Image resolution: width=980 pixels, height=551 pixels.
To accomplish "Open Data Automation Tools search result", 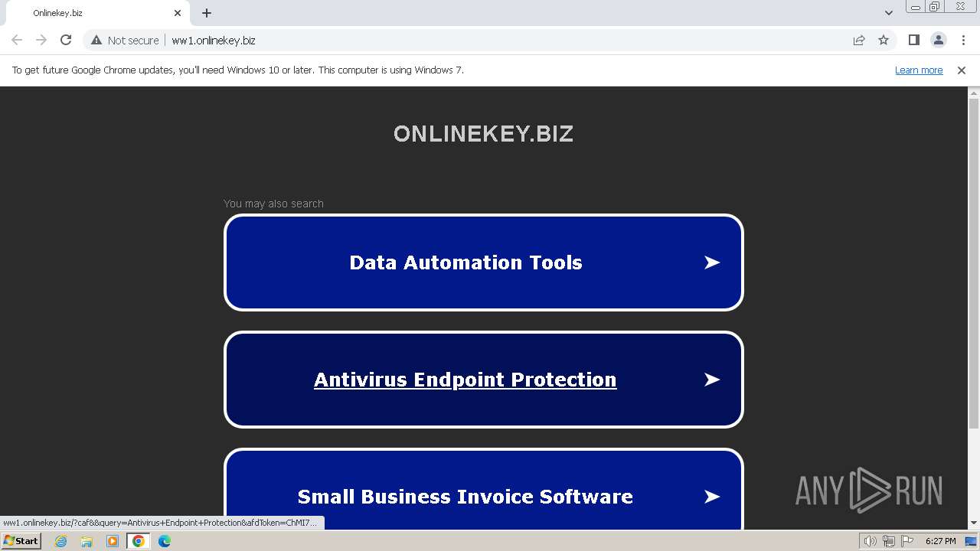I will pyautogui.click(x=483, y=262).
